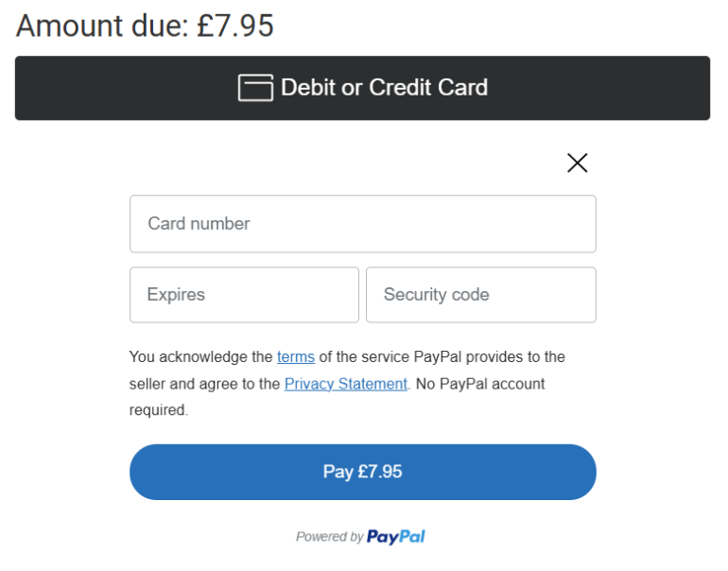Click 'You acknowledge the' disclaimer text
Image resolution: width=728 pixels, height=571 pixels.
[x=201, y=357]
